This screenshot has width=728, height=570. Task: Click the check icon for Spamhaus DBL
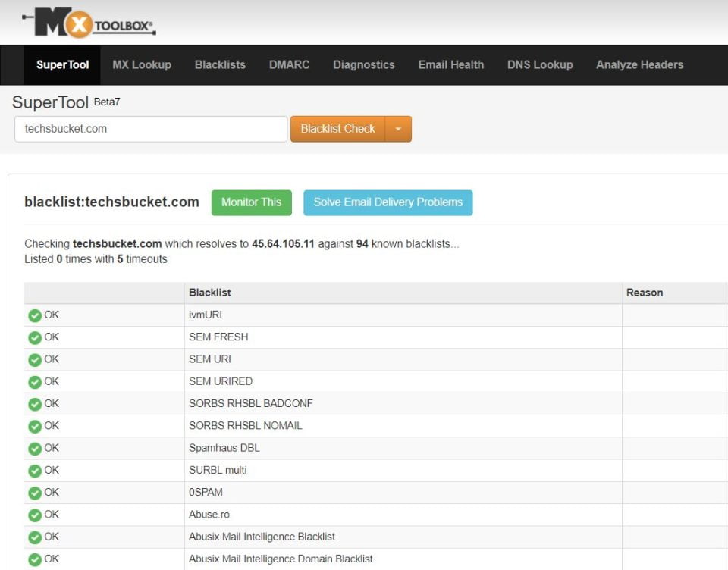(x=35, y=449)
